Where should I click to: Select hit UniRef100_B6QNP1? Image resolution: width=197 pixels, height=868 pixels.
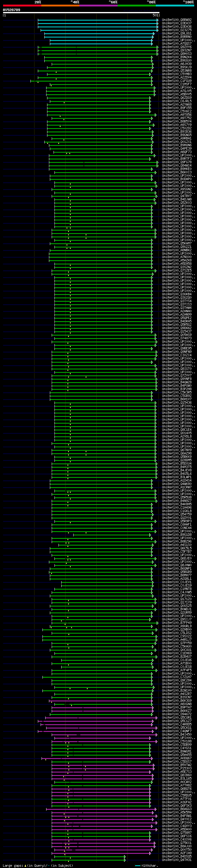177,568
